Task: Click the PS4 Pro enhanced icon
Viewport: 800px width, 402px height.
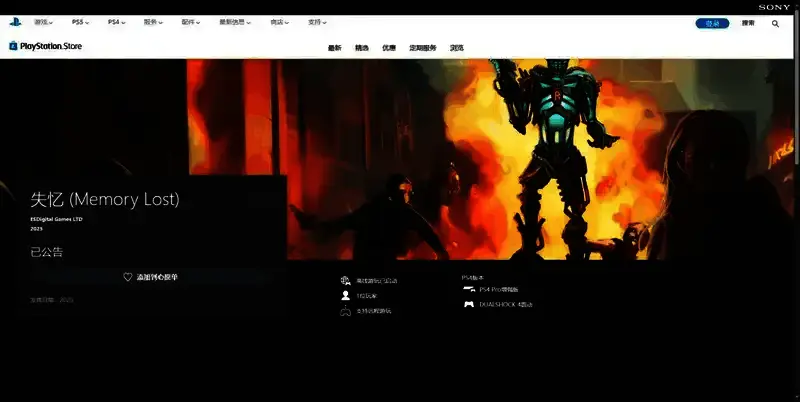Action: (468, 289)
